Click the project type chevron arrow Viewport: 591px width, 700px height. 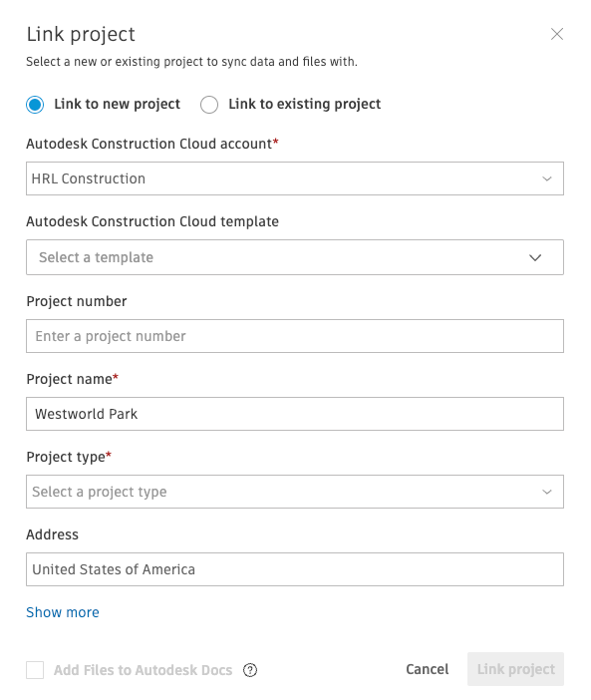[x=547, y=492]
